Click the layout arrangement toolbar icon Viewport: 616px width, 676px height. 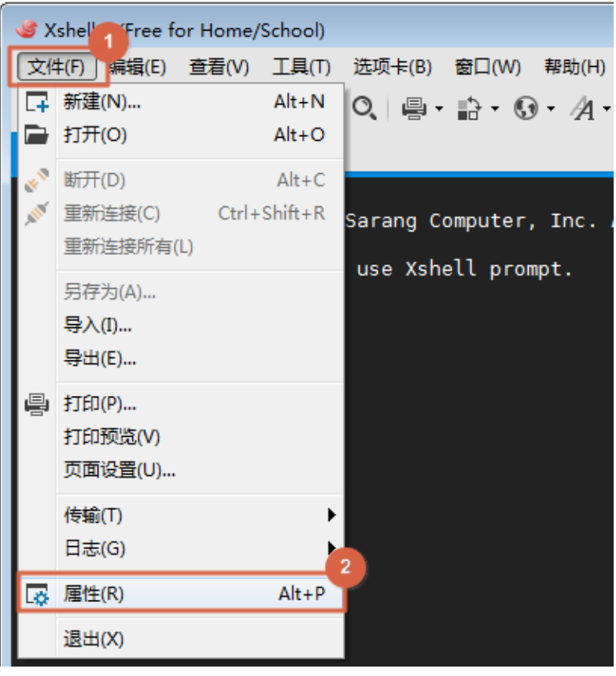[x=469, y=109]
